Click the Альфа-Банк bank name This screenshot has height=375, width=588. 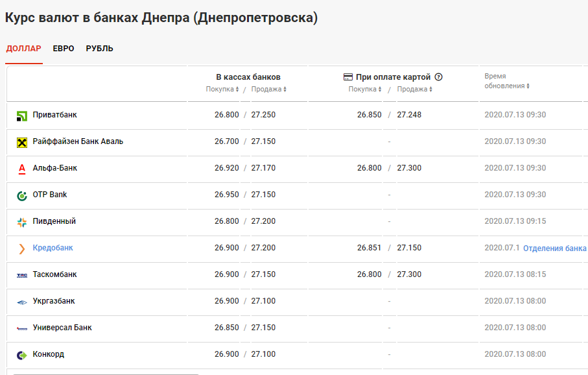pos(54,168)
